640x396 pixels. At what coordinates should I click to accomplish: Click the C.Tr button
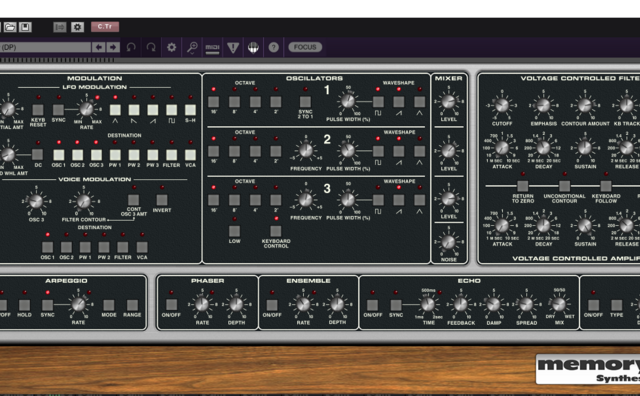pos(105,27)
